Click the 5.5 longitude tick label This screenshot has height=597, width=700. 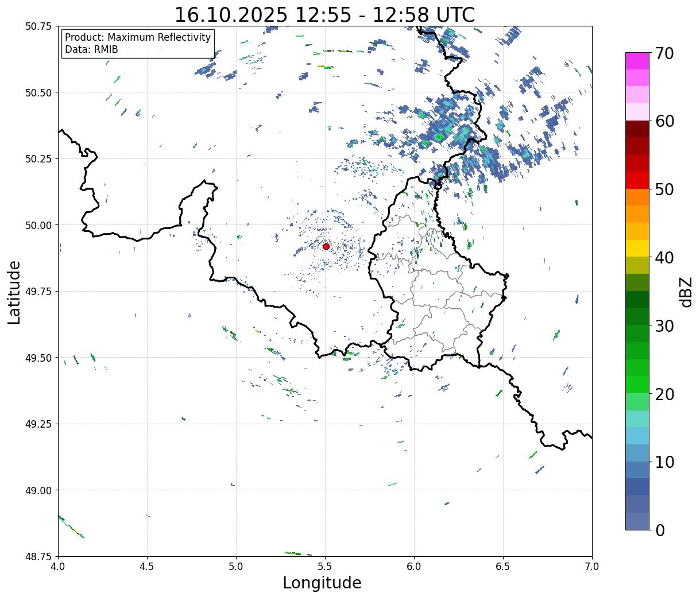tap(325, 567)
